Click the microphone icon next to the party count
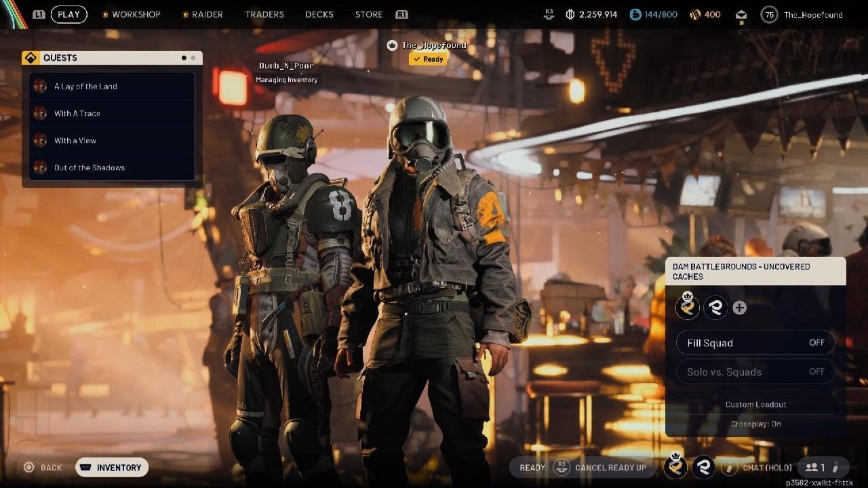The height and width of the screenshot is (488, 868). pyautogui.click(x=836, y=468)
